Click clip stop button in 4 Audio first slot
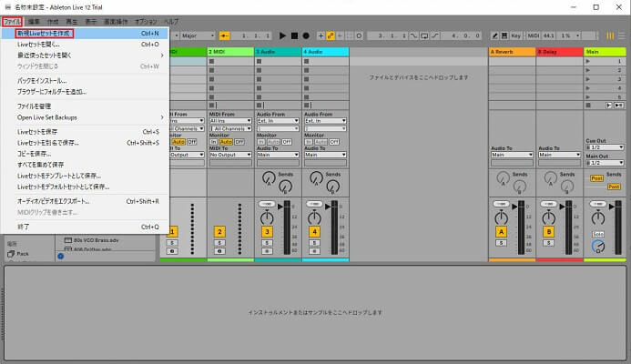 [x=307, y=61]
